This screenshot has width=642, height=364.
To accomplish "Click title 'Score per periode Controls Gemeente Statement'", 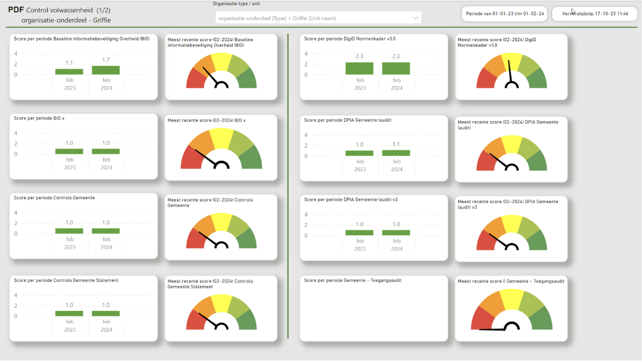I will [x=66, y=280].
